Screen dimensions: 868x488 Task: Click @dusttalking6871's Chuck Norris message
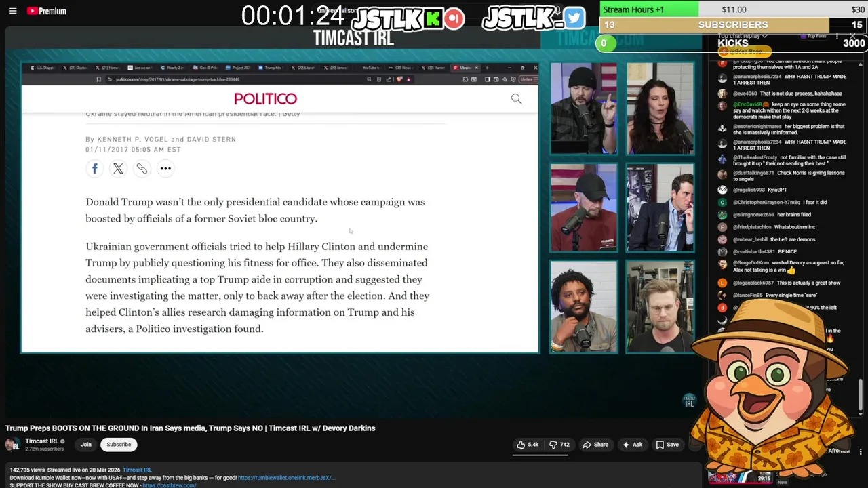click(x=789, y=176)
